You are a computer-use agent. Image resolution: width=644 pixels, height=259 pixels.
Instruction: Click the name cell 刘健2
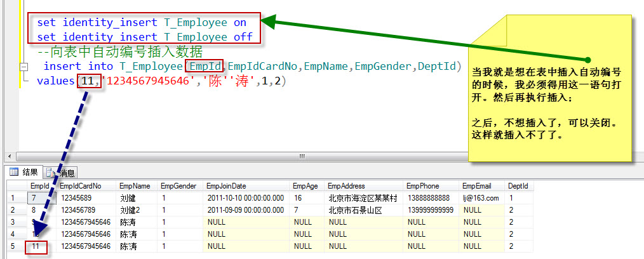point(137,210)
